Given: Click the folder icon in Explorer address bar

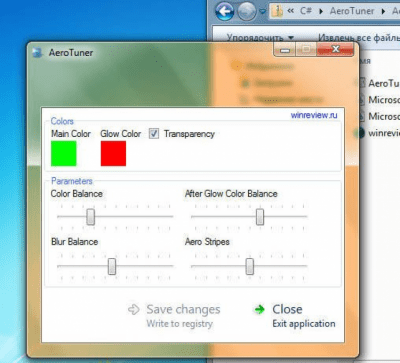Looking at the screenshot, I should coord(277,11).
